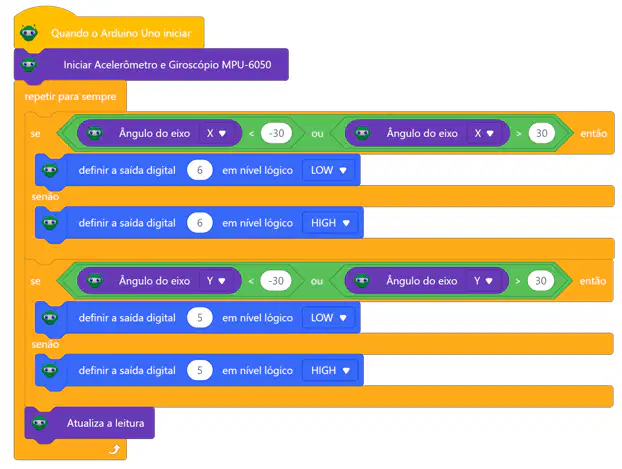Click the 30 value field in the Y axis condition
The height and width of the screenshot is (469, 622).
pyautogui.click(x=541, y=281)
